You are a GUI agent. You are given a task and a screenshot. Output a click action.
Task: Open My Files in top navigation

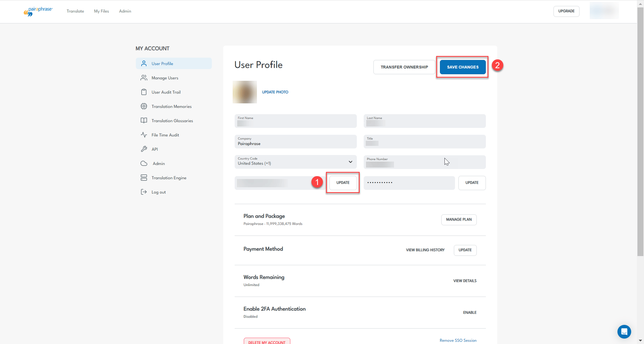click(102, 11)
